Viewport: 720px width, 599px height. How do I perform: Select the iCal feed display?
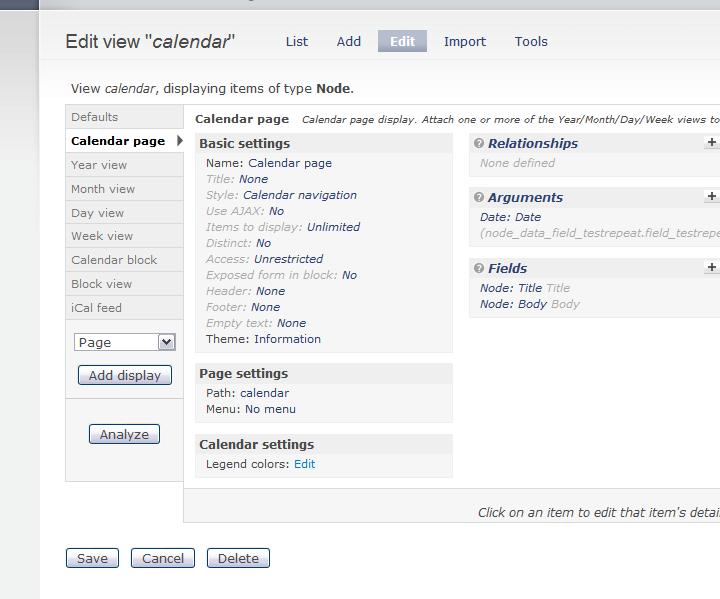click(96, 308)
